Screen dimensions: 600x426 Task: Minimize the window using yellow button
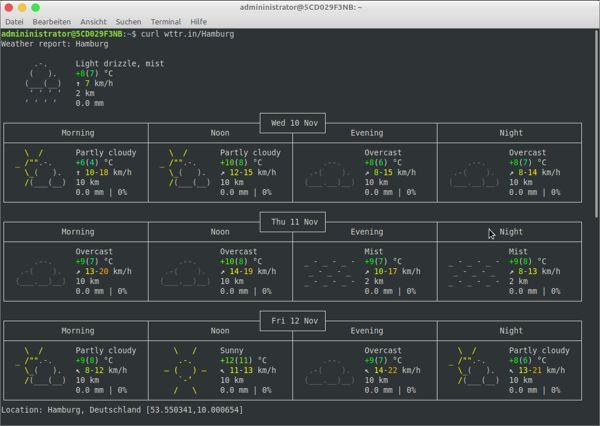pos(22,7)
